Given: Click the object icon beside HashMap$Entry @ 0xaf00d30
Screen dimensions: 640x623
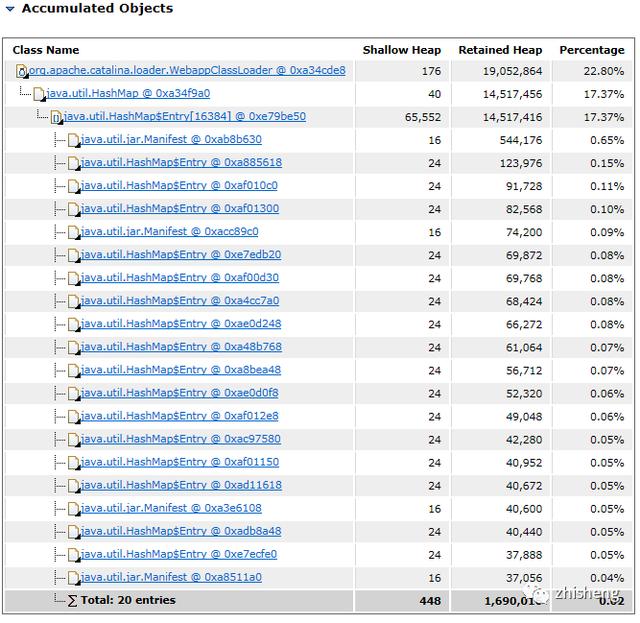Looking at the screenshot, I should (74, 279).
